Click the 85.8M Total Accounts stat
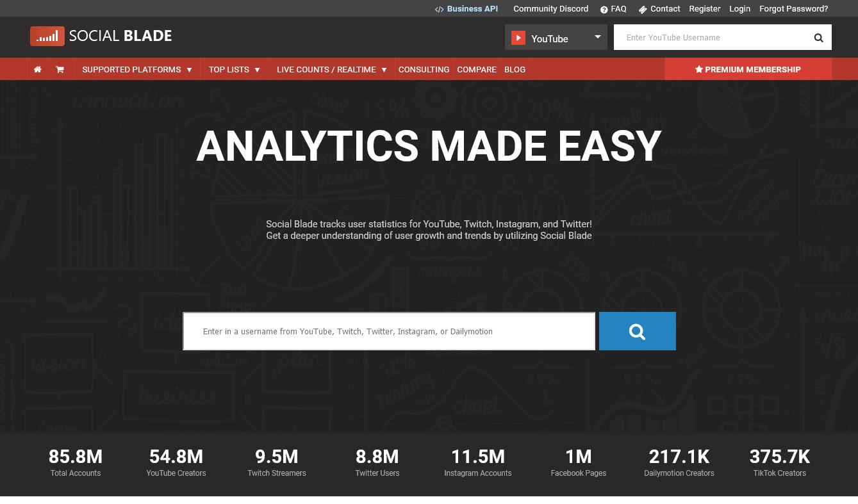This screenshot has height=504, width=858. (x=76, y=462)
